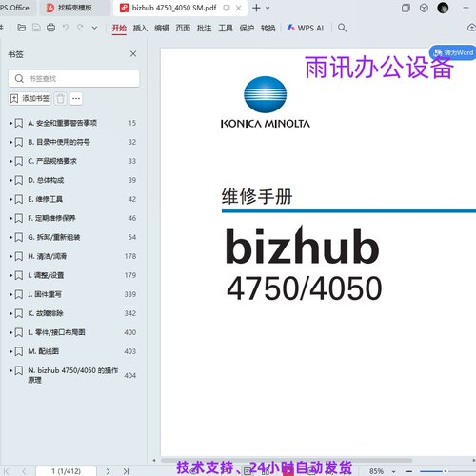This screenshot has width=476, height=476.
Task: Click the 转为Word button
Action: [x=453, y=52]
